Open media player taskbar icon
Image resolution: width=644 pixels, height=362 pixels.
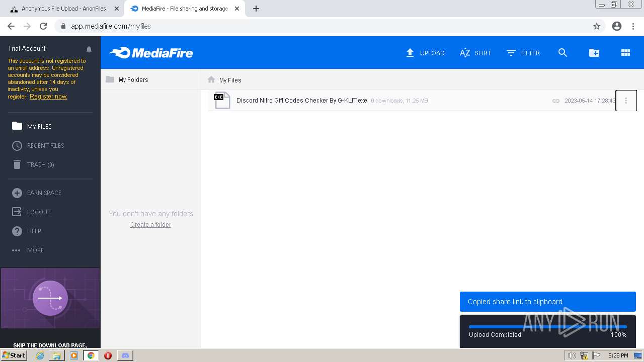74,355
